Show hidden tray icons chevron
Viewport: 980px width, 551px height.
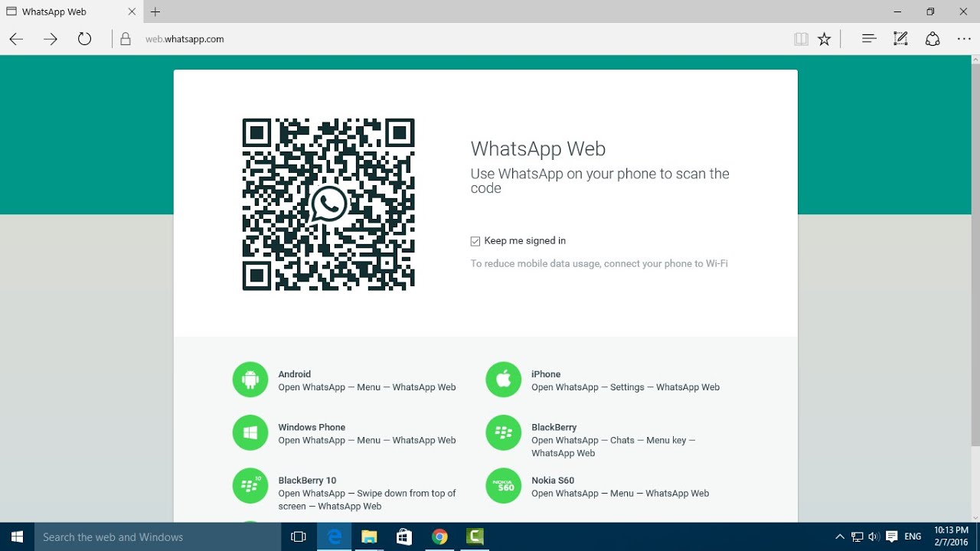840,537
